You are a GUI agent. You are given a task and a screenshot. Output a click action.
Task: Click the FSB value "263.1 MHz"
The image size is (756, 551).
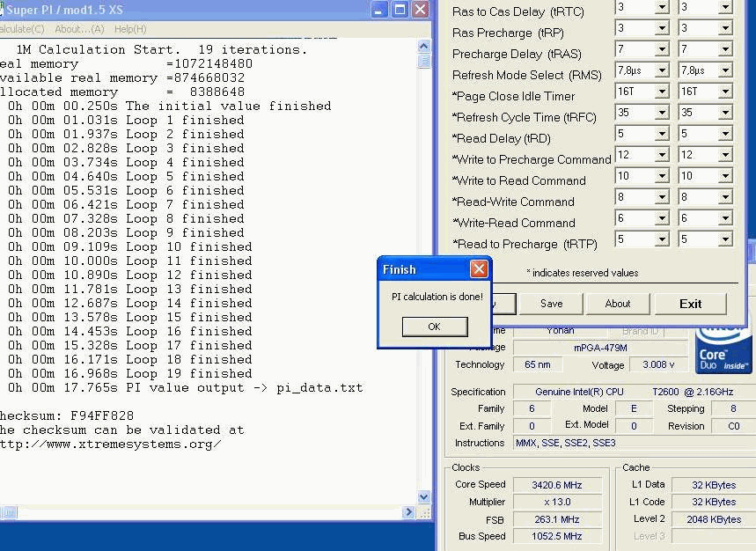(x=557, y=519)
